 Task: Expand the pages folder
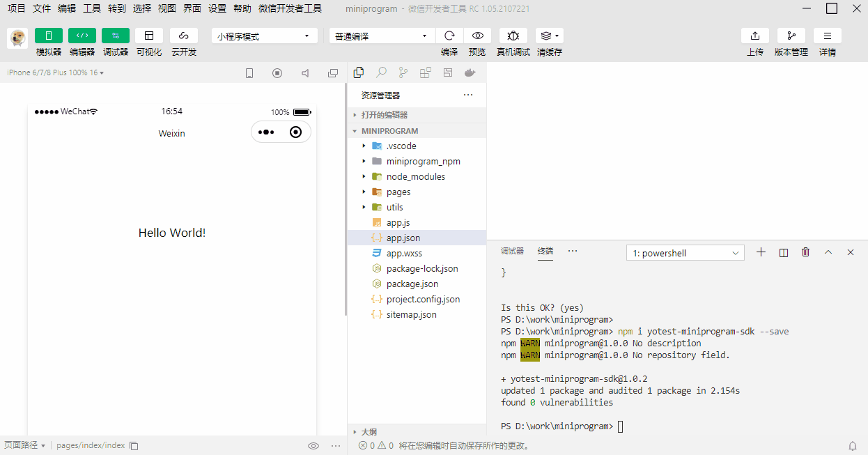pyautogui.click(x=417, y=192)
